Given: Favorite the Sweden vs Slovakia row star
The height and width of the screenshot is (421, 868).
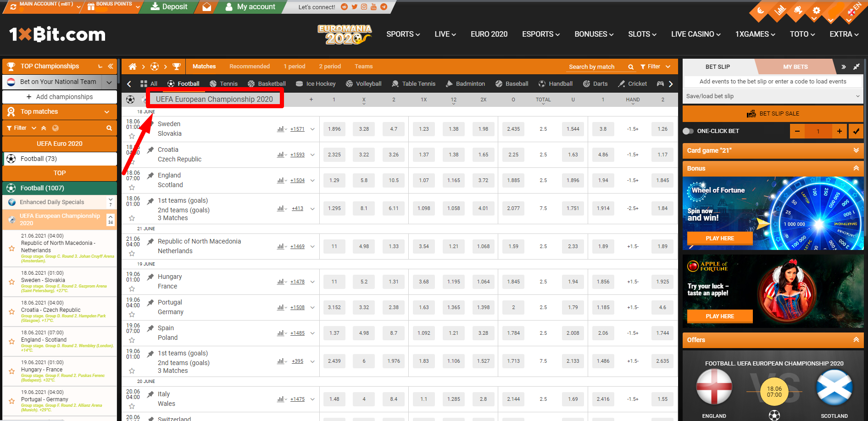Looking at the screenshot, I should [132, 136].
